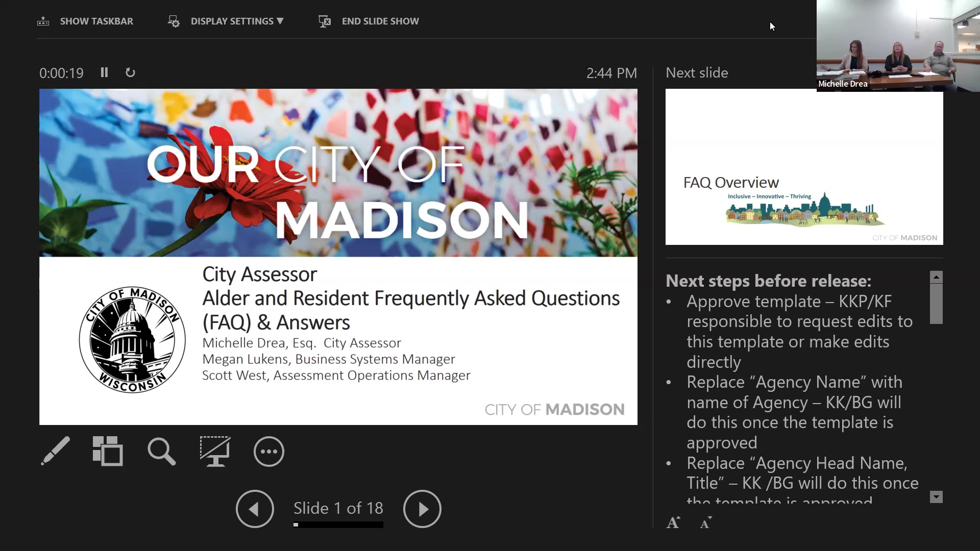Viewport: 980px width, 551px height.
Task: Zoom into the slide with magnifier
Action: click(161, 451)
